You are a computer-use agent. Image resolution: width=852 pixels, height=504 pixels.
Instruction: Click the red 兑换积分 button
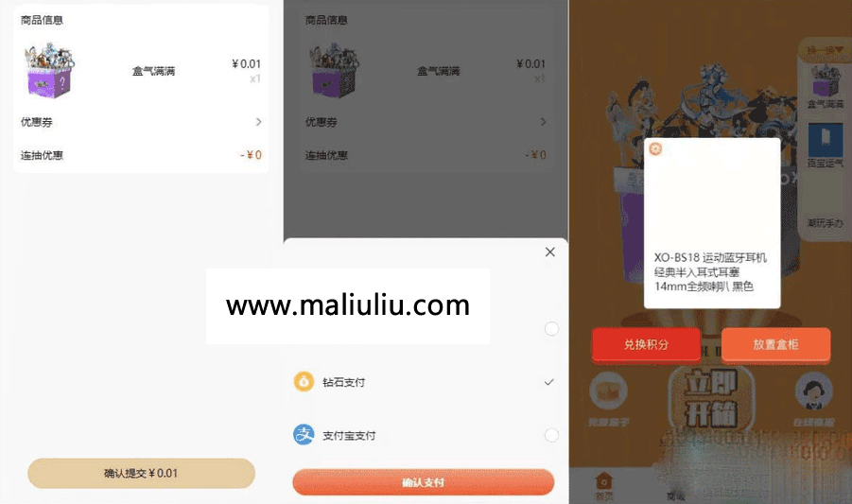(x=646, y=344)
